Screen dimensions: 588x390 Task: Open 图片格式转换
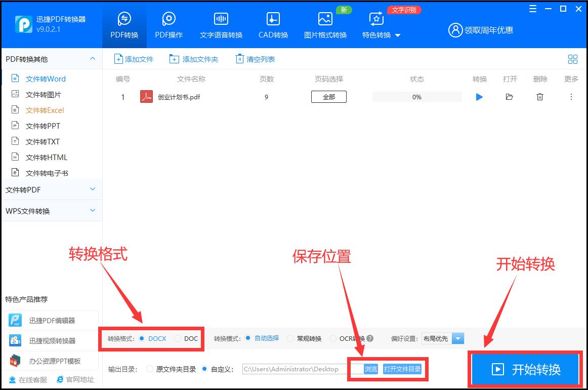click(x=325, y=24)
